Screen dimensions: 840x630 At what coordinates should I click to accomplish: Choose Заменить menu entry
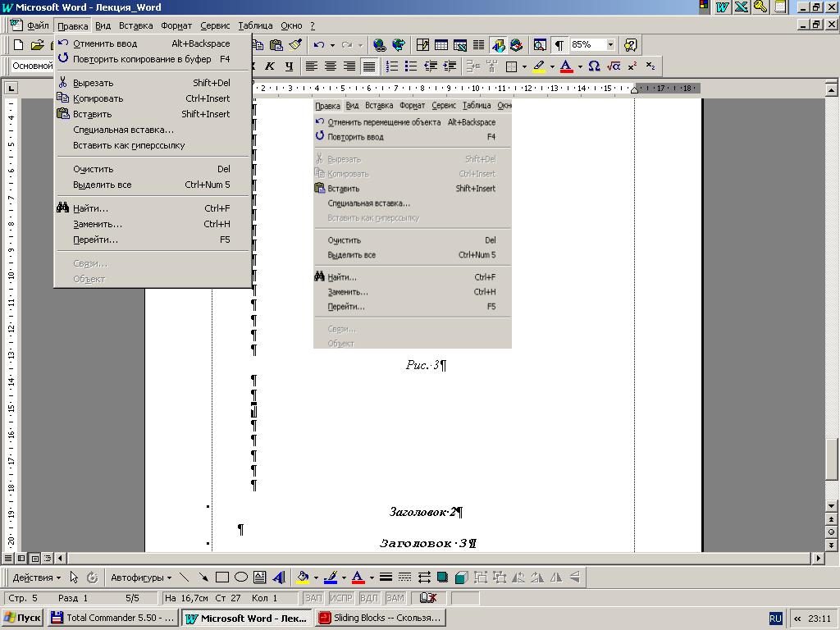153,224
